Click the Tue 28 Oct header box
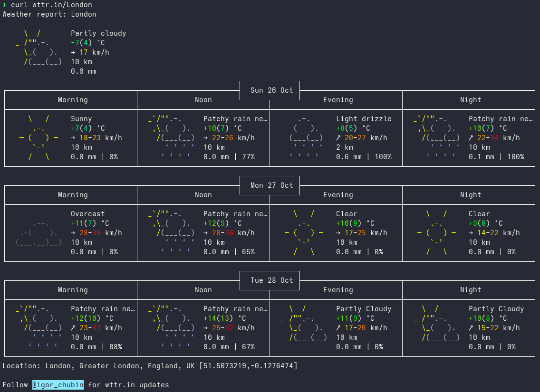This screenshot has height=392, width=540. click(270, 280)
